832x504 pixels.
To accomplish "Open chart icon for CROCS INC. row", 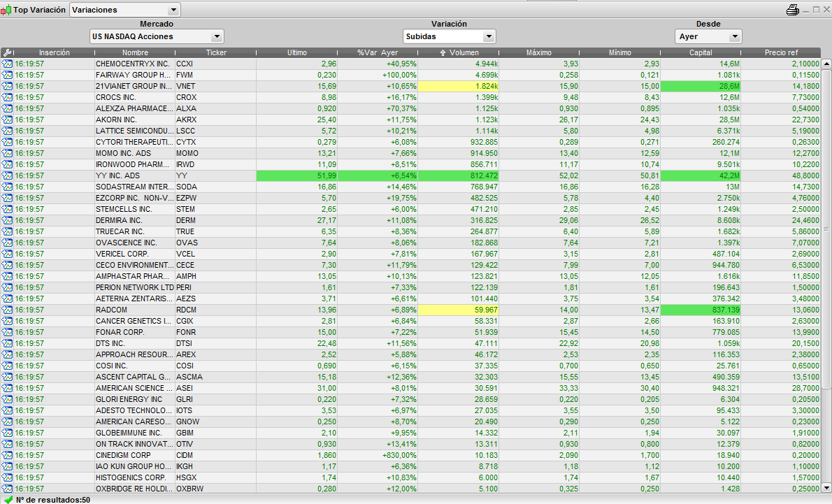I will pyautogui.click(x=8, y=97).
